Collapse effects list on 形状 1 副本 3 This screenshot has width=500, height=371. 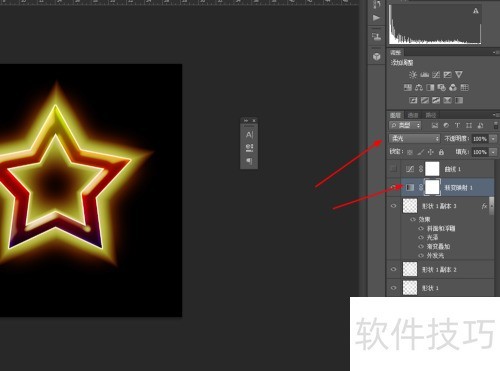tap(492, 206)
